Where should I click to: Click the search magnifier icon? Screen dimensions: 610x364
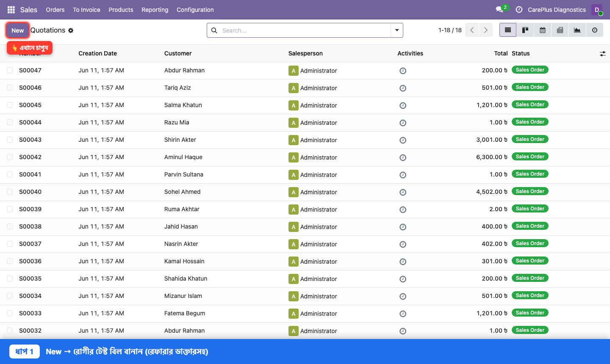point(214,30)
